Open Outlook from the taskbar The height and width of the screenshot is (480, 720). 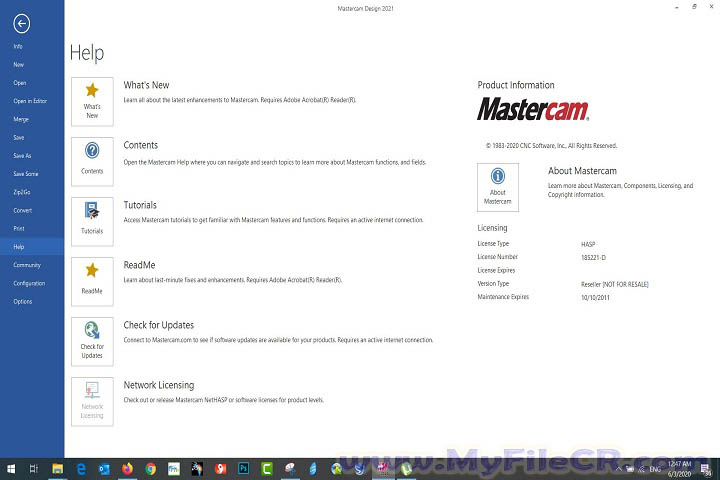point(104,469)
